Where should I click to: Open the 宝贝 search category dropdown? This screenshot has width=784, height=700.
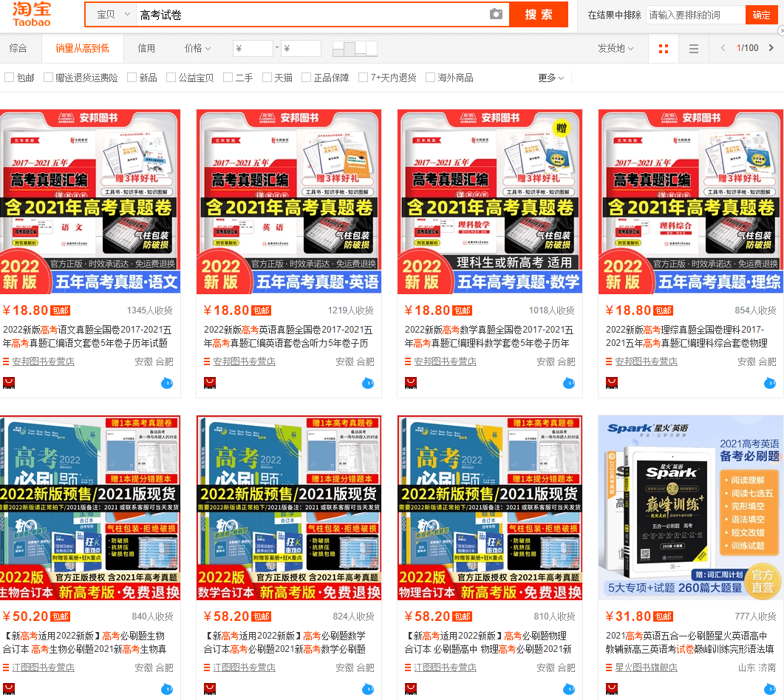tap(109, 14)
